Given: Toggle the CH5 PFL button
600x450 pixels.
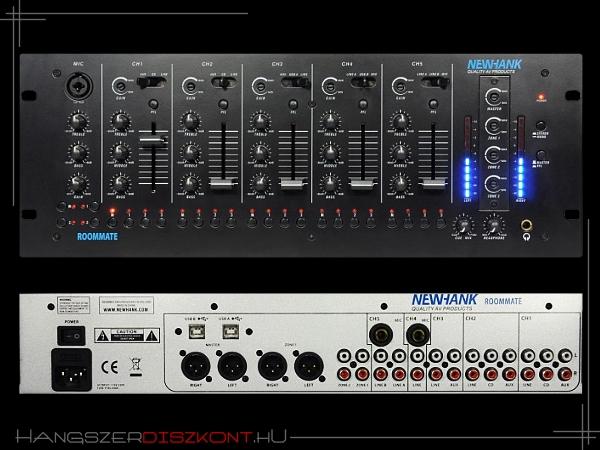Looking at the screenshot, I should [433, 104].
